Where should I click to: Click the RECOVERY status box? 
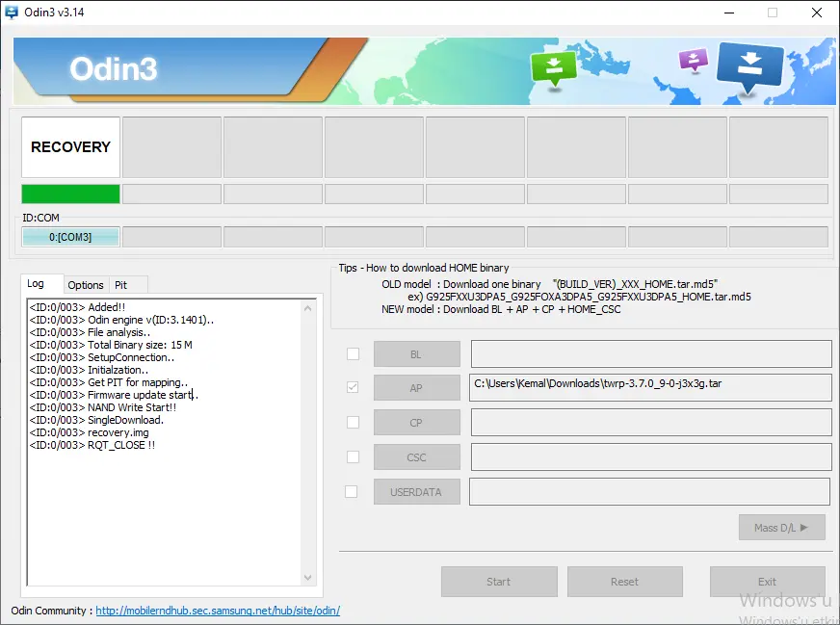(x=70, y=147)
